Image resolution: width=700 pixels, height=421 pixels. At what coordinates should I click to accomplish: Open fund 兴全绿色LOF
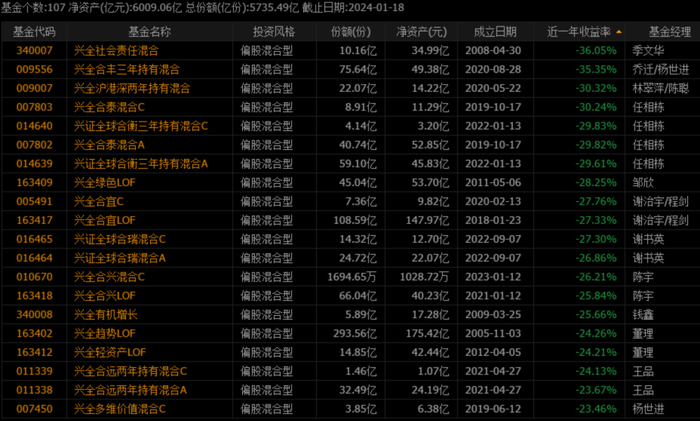[104, 183]
